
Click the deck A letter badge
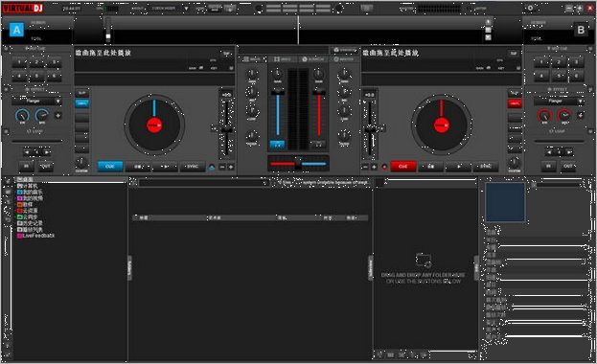click(x=16, y=30)
